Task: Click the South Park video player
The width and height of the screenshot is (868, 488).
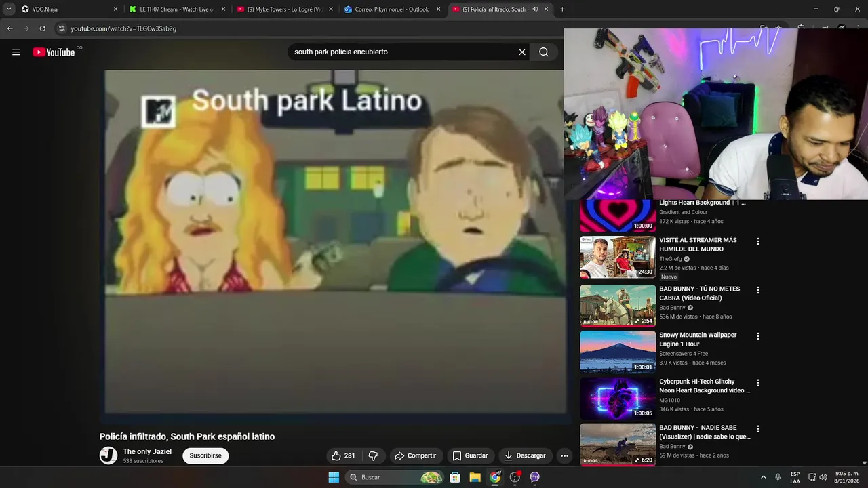Action: [336, 247]
